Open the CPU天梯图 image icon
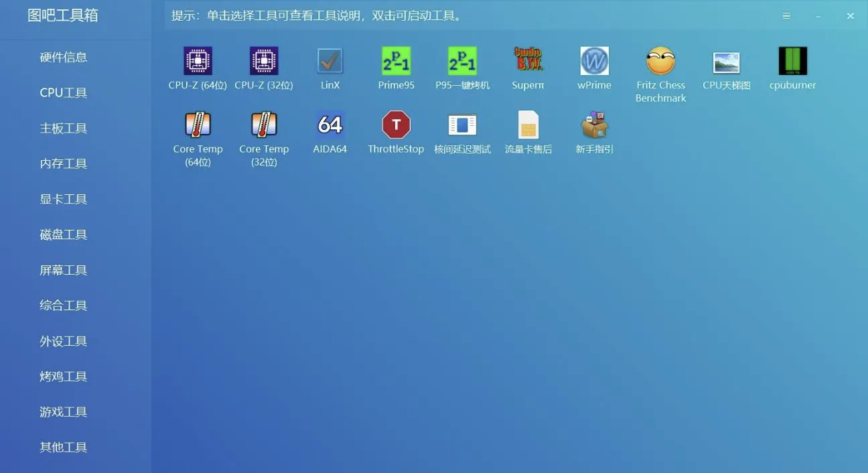 pos(727,61)
